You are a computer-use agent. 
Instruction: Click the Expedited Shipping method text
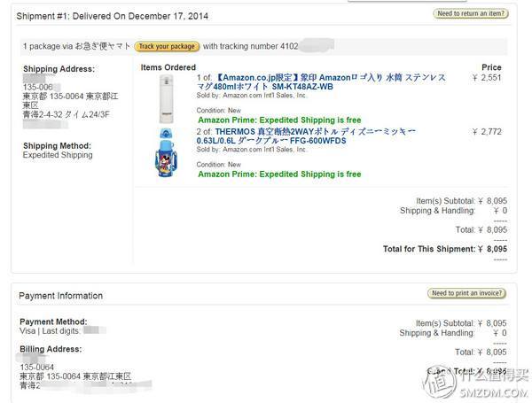pos(58,155)
